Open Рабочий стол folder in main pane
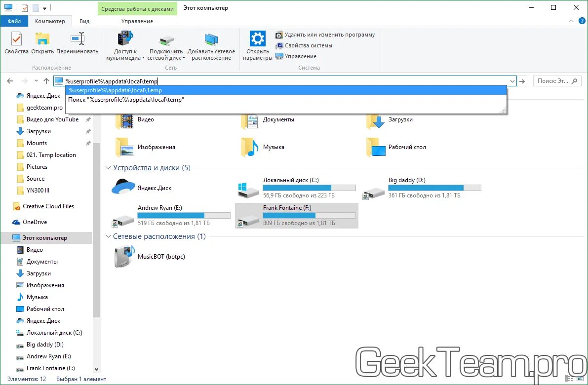 click(x=396, y=147)
